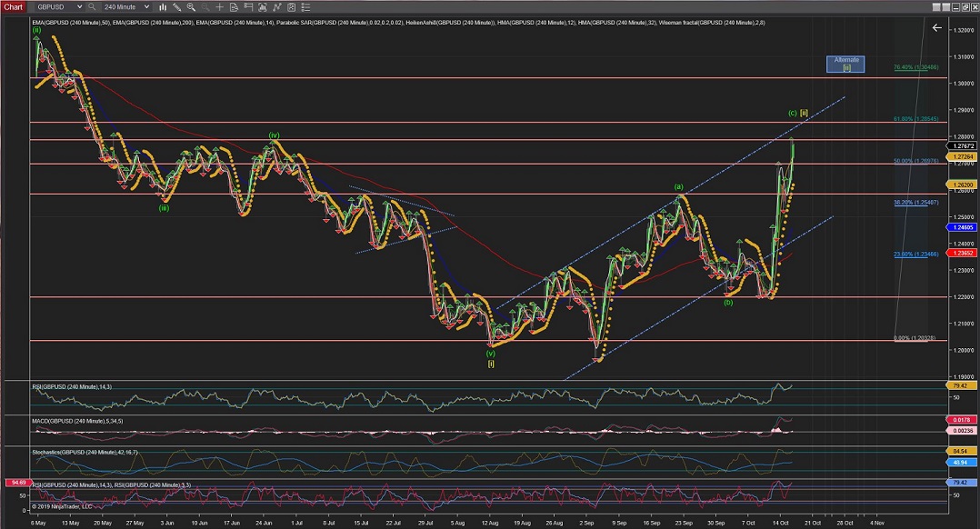Image resolution: width=980 pixels, height=529 pixels.
Task: Click the 1.2000 price axis label
Action: point(964,350)
